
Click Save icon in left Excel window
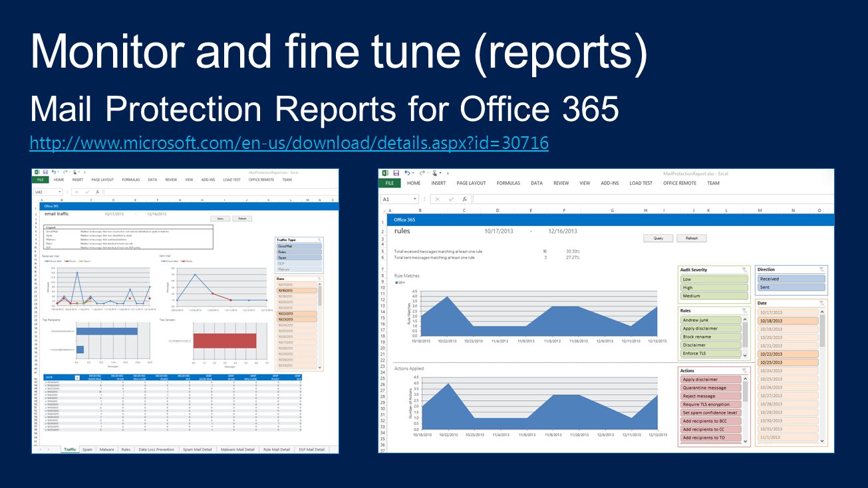coord(45,172)
